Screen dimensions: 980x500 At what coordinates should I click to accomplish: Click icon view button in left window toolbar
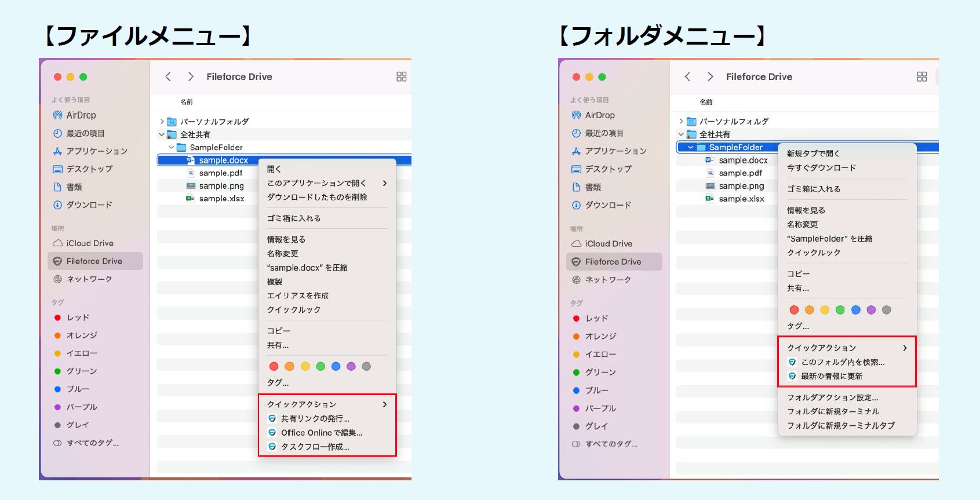click(x=402, y=76)
